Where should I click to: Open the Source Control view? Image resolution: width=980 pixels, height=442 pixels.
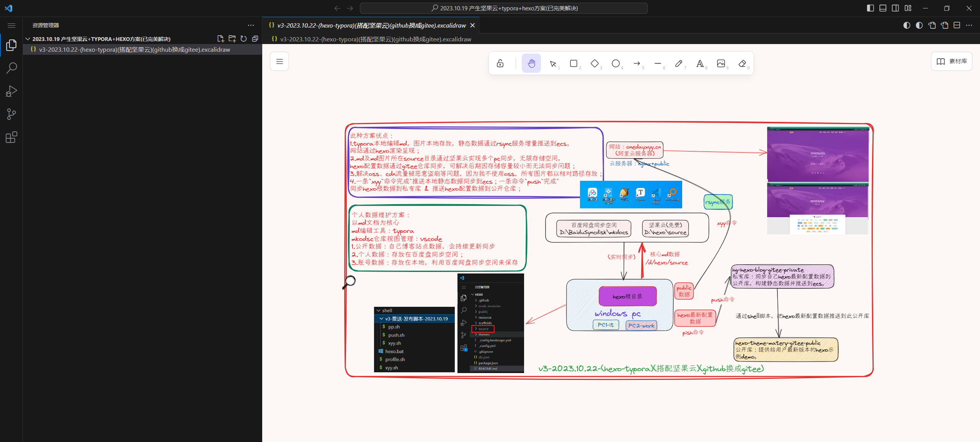coord(11,114)
